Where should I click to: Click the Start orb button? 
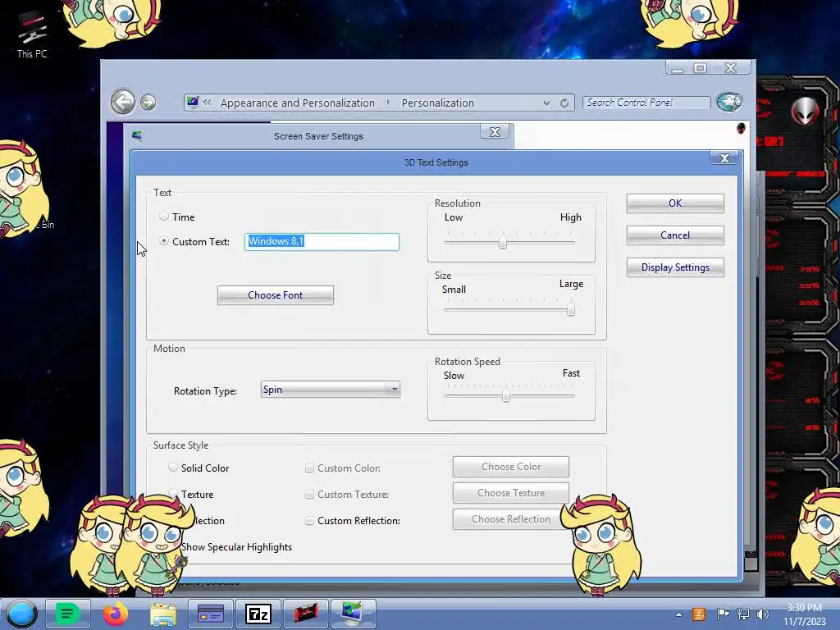coord(21,614)
